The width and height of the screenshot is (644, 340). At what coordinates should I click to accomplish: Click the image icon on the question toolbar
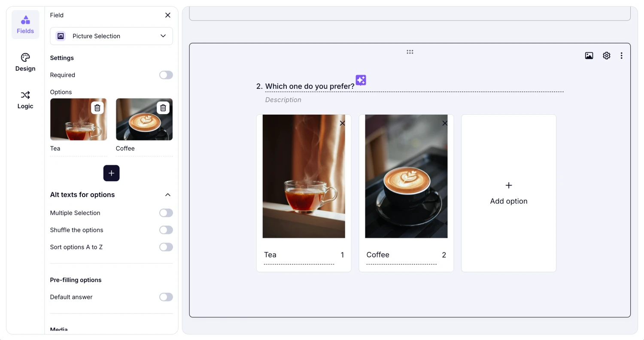[589, 55]
